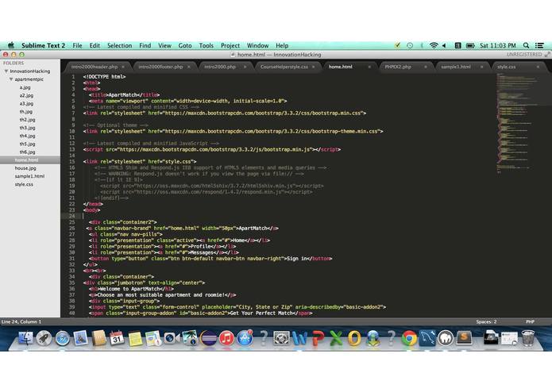
Task: Open System Preferences gear icon in Dock
Action: pyautogui.click(x=282, y=338)
